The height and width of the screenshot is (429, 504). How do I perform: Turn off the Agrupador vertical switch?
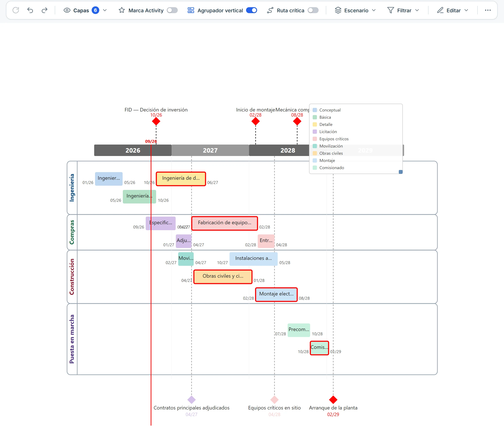coord(252,10)
